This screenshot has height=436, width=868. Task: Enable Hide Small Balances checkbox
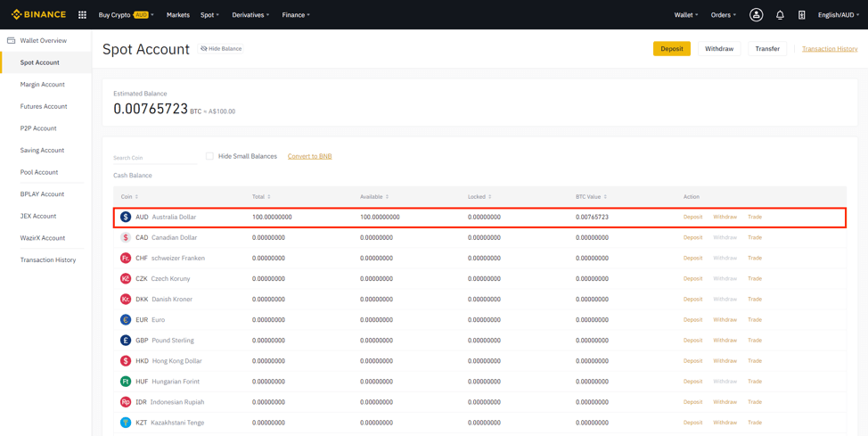point(209,156)
